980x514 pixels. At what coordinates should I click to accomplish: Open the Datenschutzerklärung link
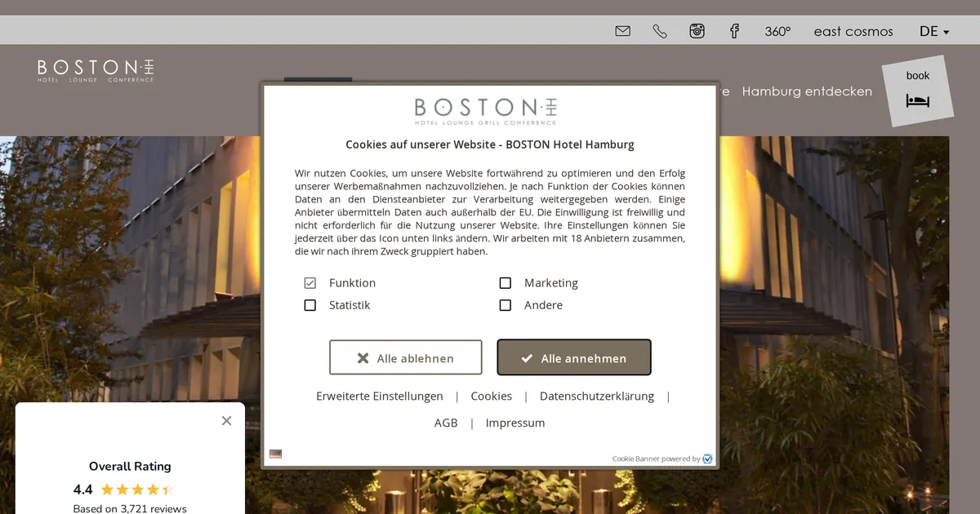point(597,396)
